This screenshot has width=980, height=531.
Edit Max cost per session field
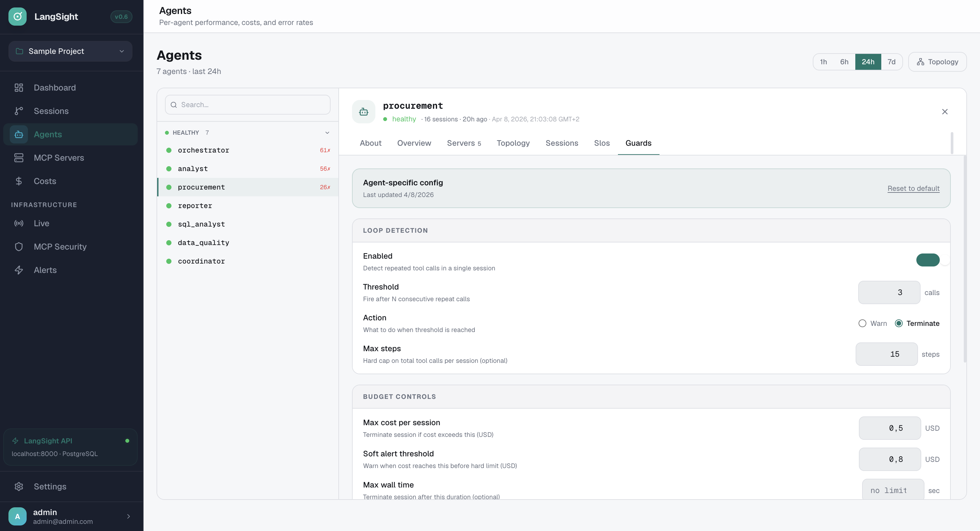click(890, 428)
